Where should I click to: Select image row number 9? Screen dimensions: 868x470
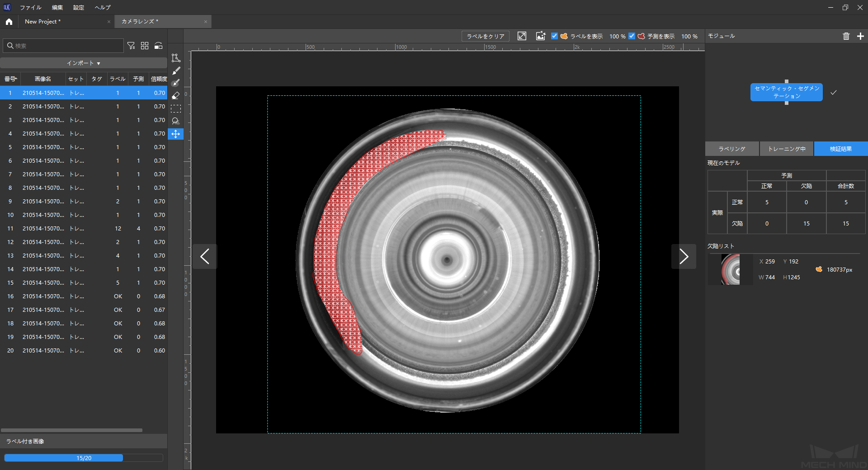84,202
